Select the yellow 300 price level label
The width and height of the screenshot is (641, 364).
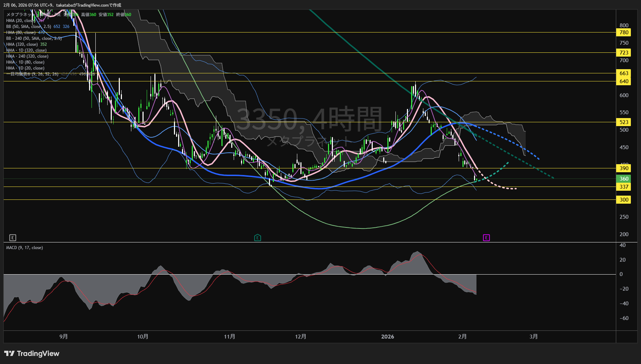coord(624,200)
